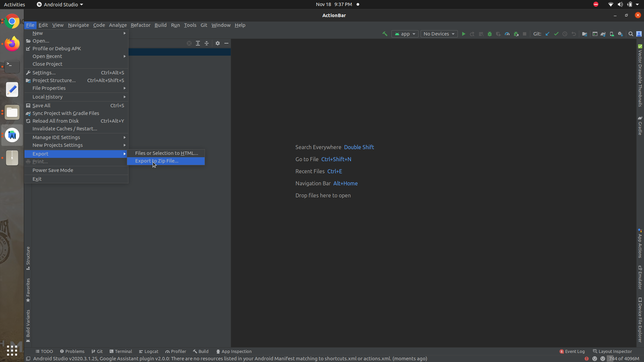Open Project Structure toolbar icon

tap(585, 34)
